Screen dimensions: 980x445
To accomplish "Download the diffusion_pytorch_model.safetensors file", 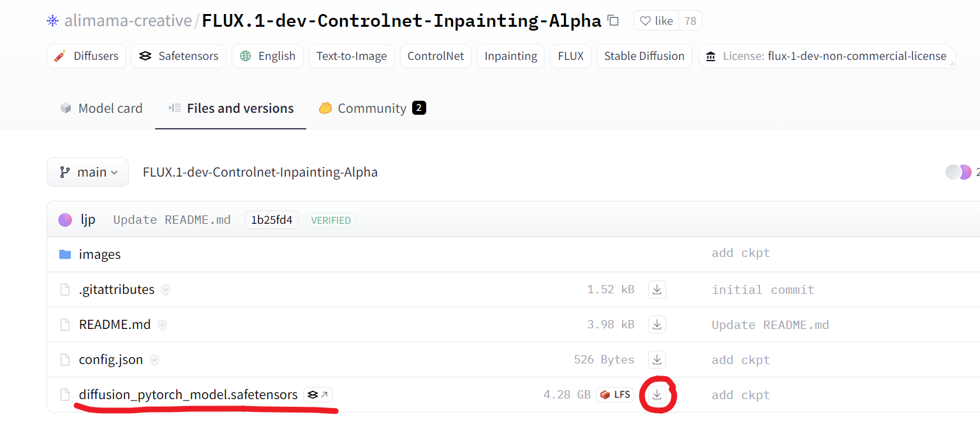I will pos(657,395).
